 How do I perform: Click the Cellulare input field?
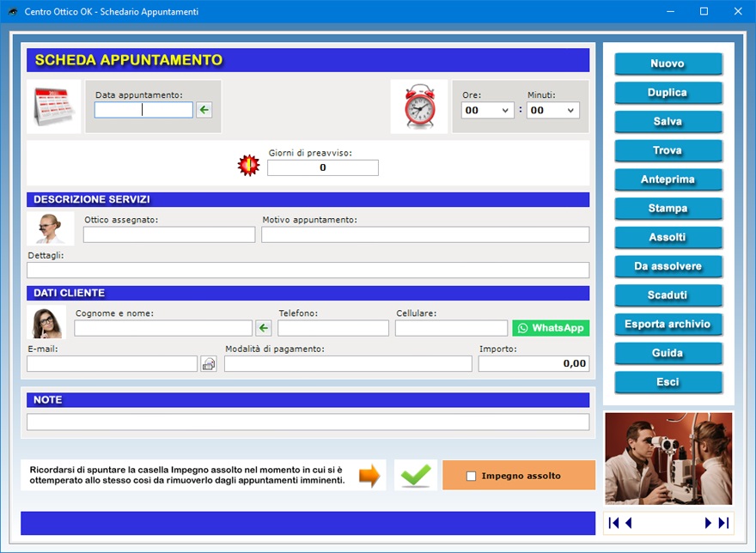pyautogui.click(x=451, y=328)
